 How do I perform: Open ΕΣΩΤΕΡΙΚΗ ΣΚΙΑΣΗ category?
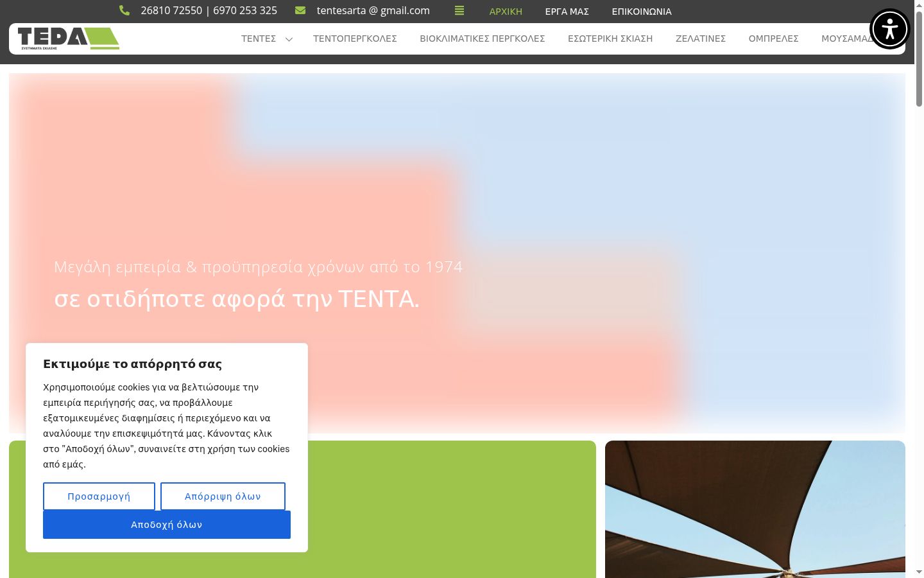click(610, 39)
